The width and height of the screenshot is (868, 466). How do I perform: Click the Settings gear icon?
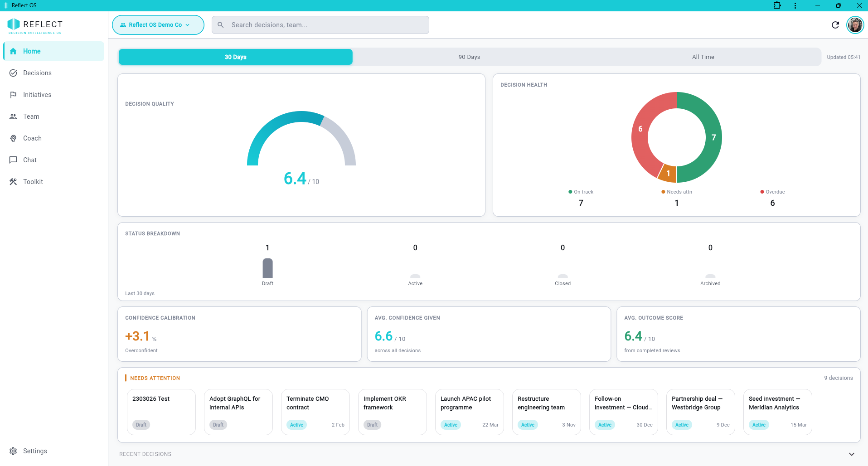click(13, 451)
